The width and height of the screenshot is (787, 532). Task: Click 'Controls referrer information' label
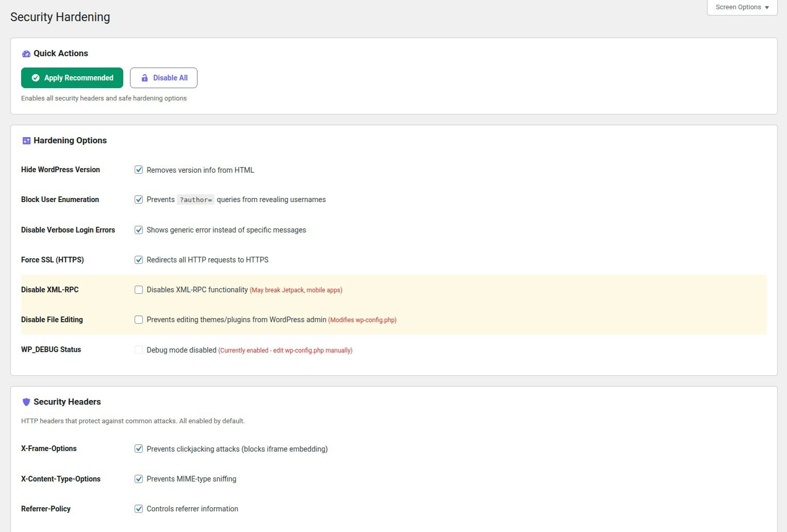(x=192, y=509)
